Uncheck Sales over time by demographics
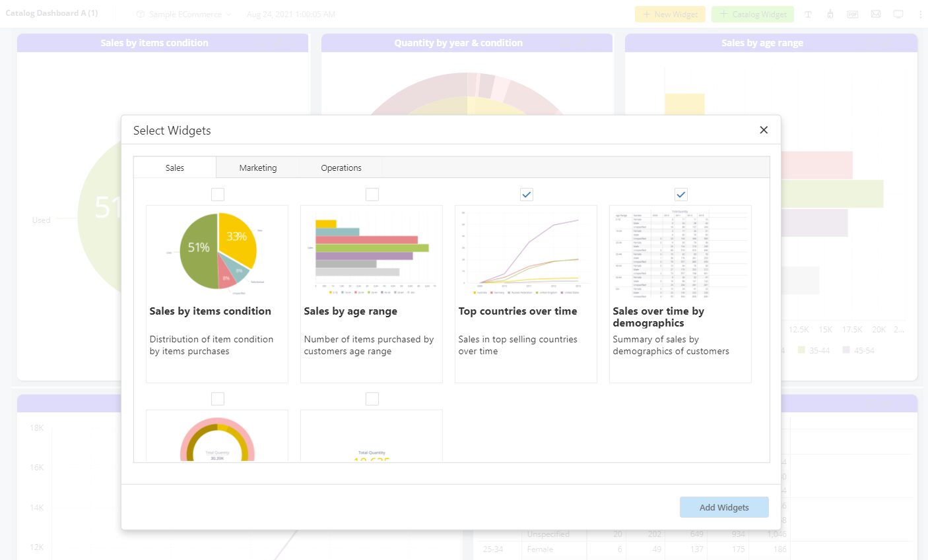The width and height of the screenshot is (928, 560). [680, 194]
